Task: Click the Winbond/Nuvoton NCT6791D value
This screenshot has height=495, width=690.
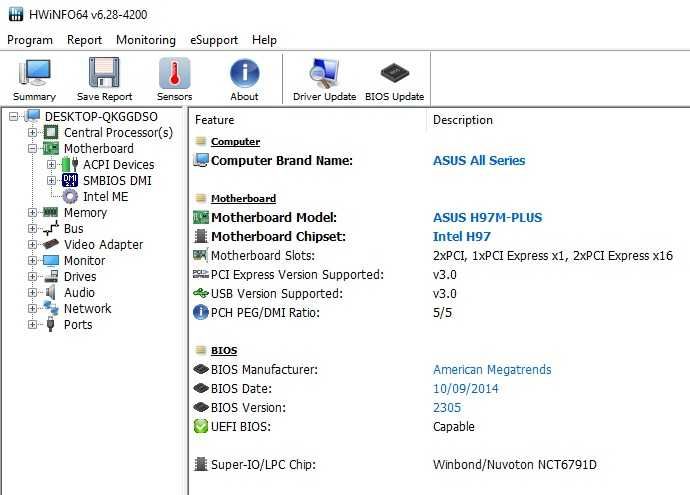Action: [515, 464]
